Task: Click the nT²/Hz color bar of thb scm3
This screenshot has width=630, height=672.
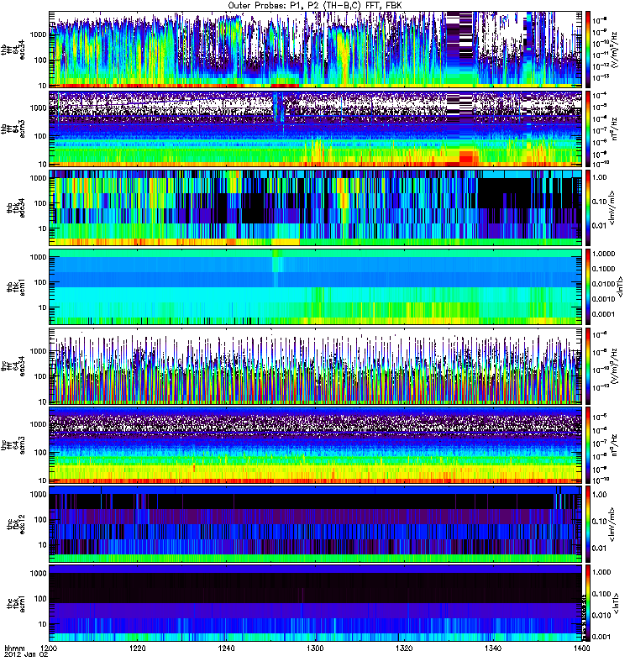Action: (588, 129)
